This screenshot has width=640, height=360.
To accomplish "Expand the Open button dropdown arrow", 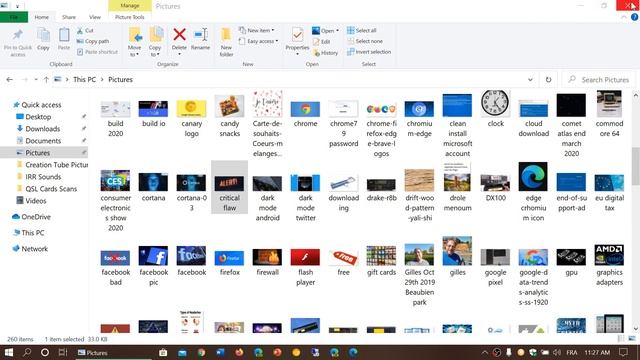I will tap(338, 31).
